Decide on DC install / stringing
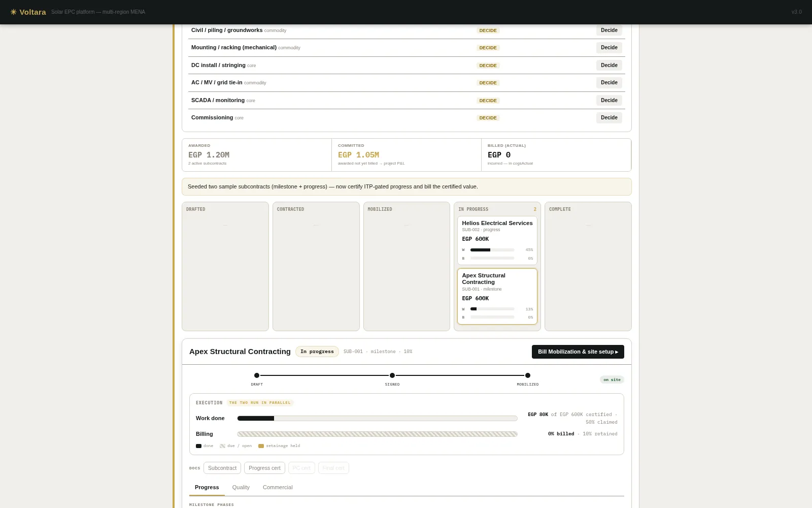This screenshot has height=508, width=812. click(x=609, y=66)
